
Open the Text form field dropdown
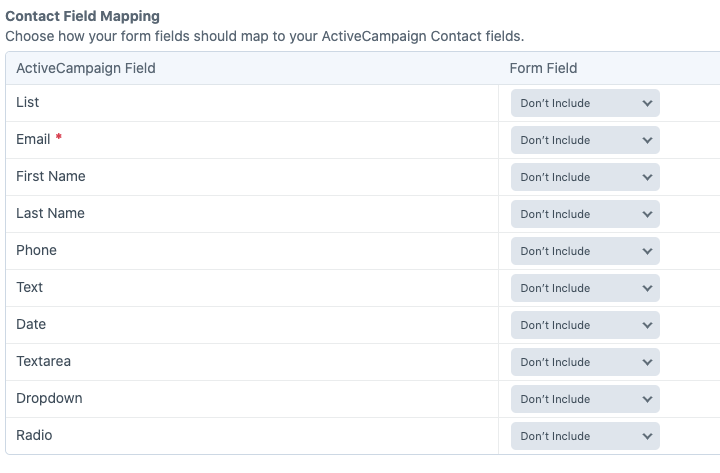(585, 288)
